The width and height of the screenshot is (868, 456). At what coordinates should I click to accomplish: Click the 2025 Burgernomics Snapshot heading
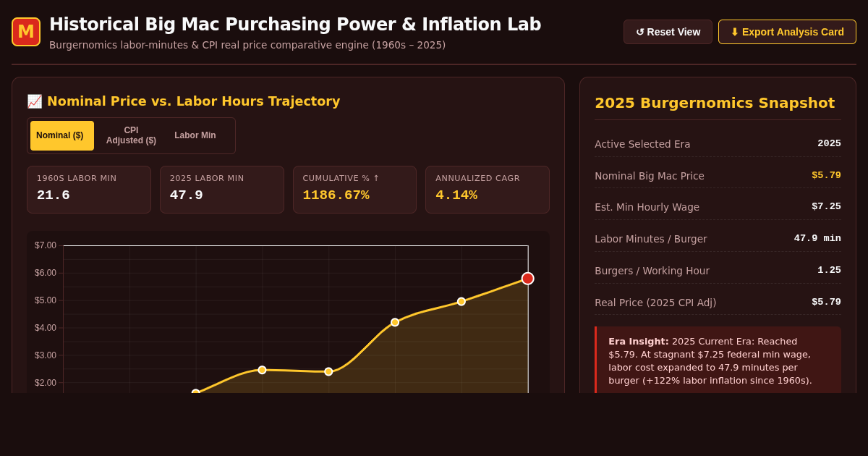pos(715,103)
